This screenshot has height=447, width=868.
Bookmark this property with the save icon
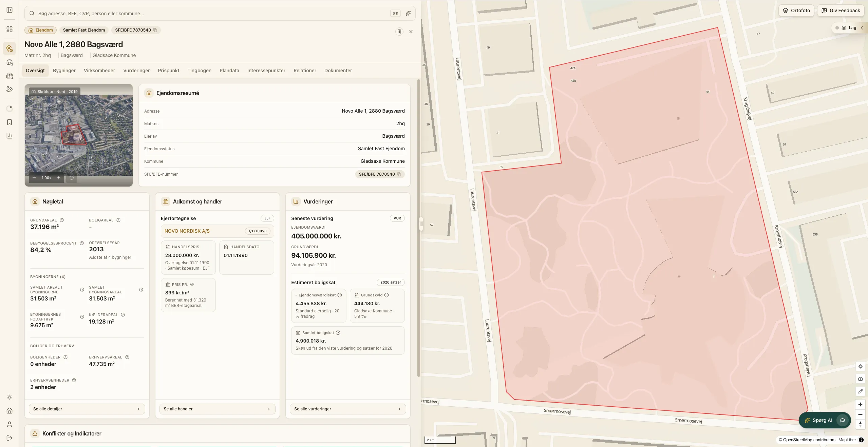pos(399,32)
